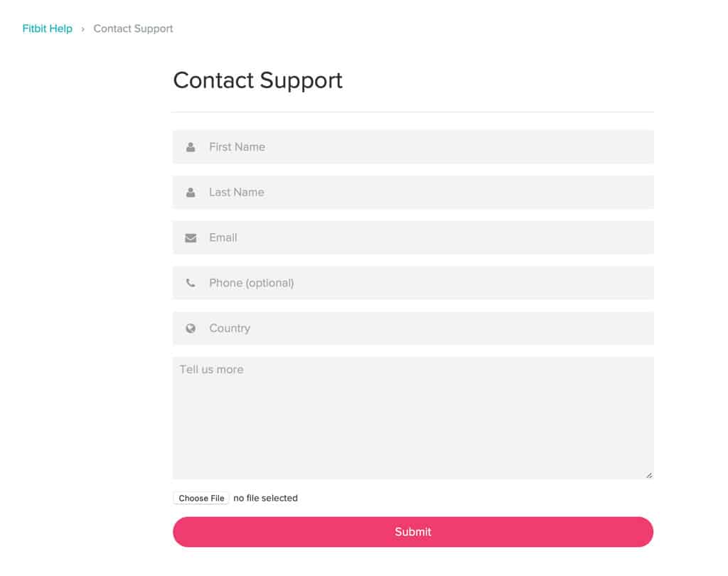728x576 pixels.
Task: Click the globe icon in the Country field
Action: coord(190,328)
